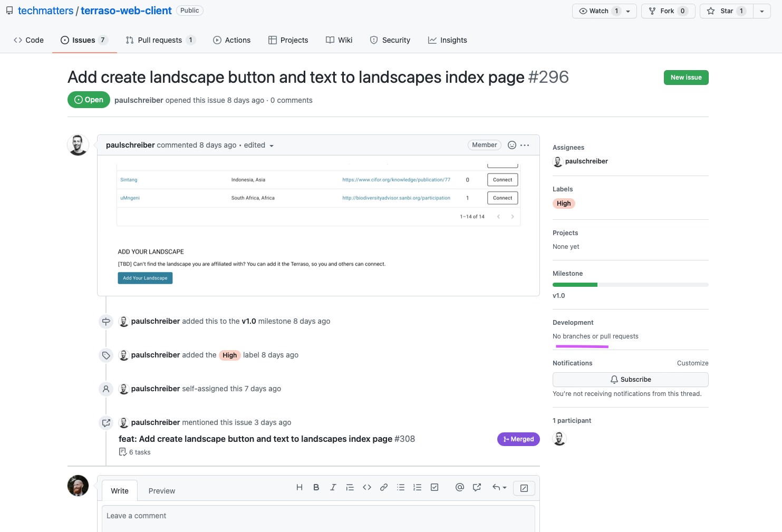Open the Watch dropdown arrow
Image resolution: width=782 pixels, height=532 pixels.
point(628,11)
